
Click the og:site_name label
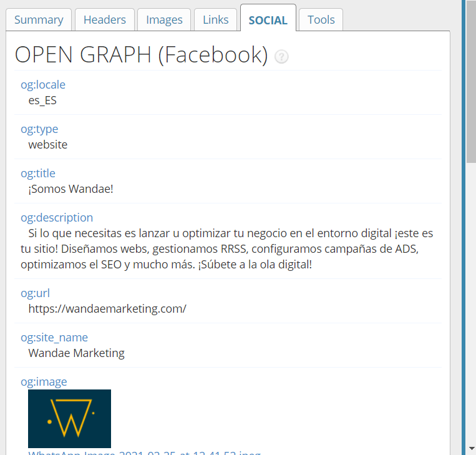pos(54,338)
